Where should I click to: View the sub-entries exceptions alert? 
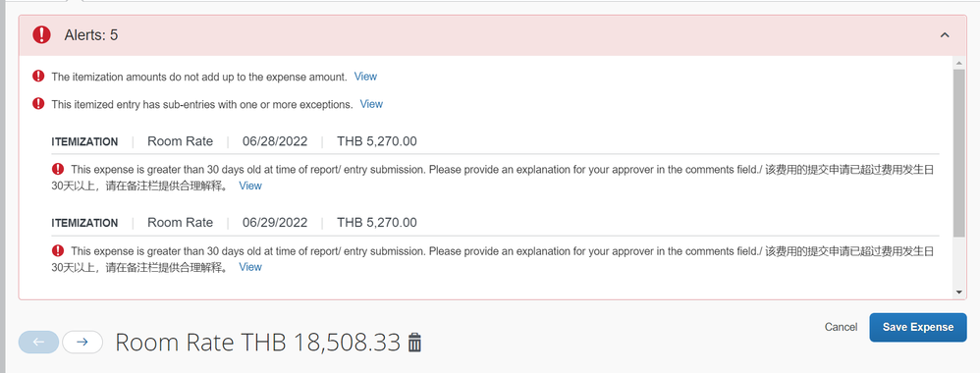(371, 104)
